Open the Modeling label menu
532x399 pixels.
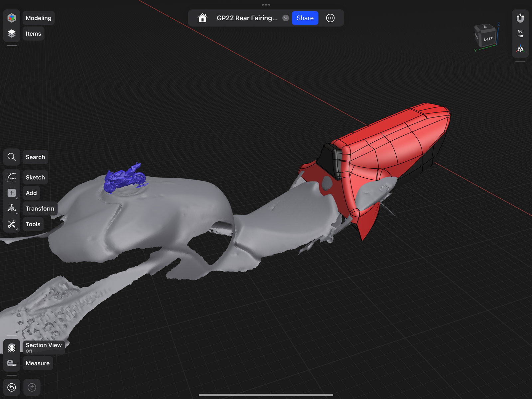tap(39, 18)
